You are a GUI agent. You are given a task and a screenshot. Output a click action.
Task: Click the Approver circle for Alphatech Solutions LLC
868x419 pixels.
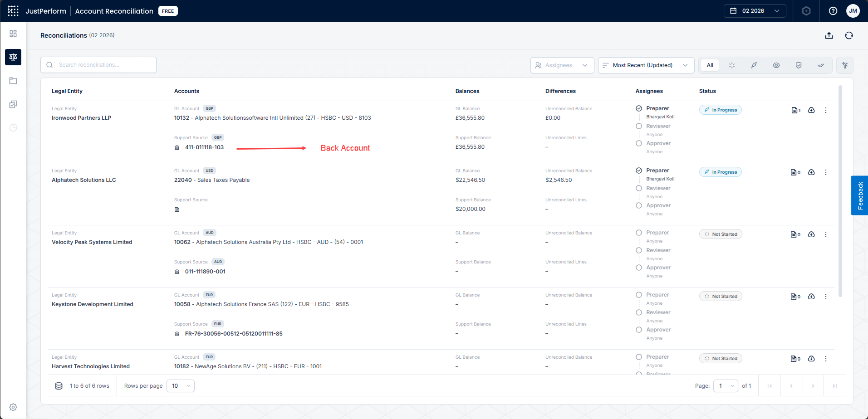[639, 205]
